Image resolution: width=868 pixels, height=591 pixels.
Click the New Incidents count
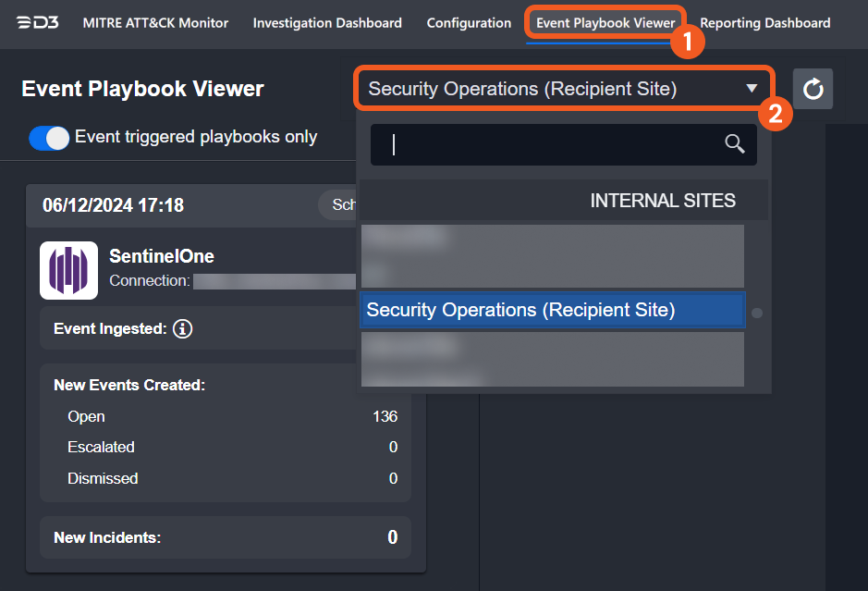pos(392,537)
